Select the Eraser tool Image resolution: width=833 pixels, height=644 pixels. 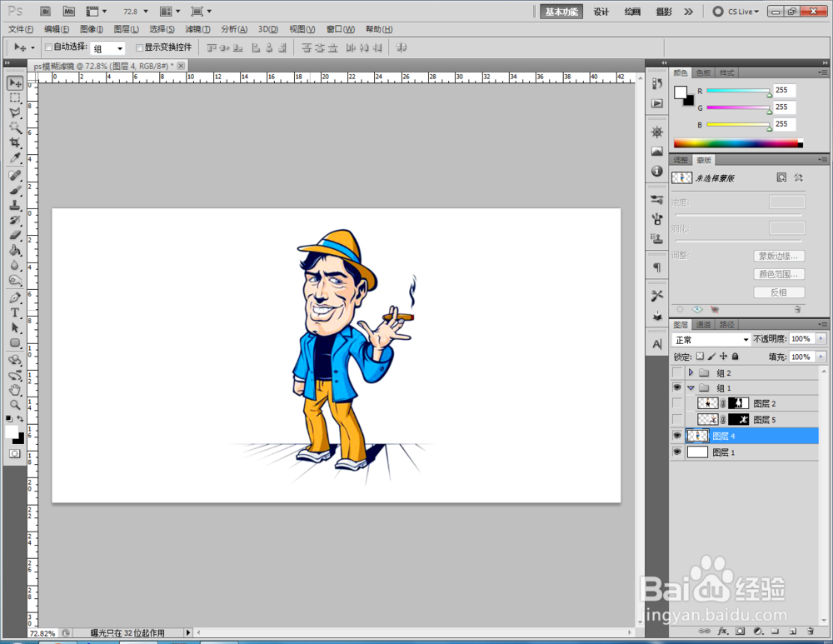[15, 235]
